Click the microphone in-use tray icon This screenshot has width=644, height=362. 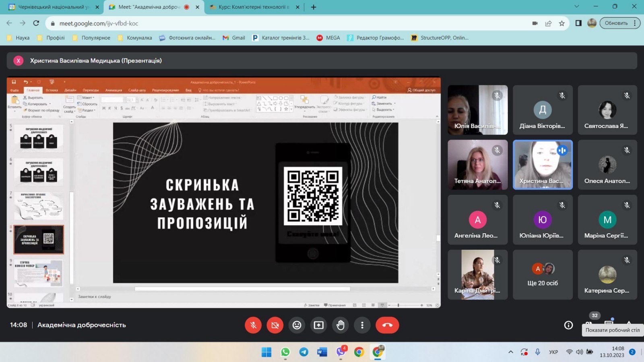pyautogui.click(x=537, y=352)
